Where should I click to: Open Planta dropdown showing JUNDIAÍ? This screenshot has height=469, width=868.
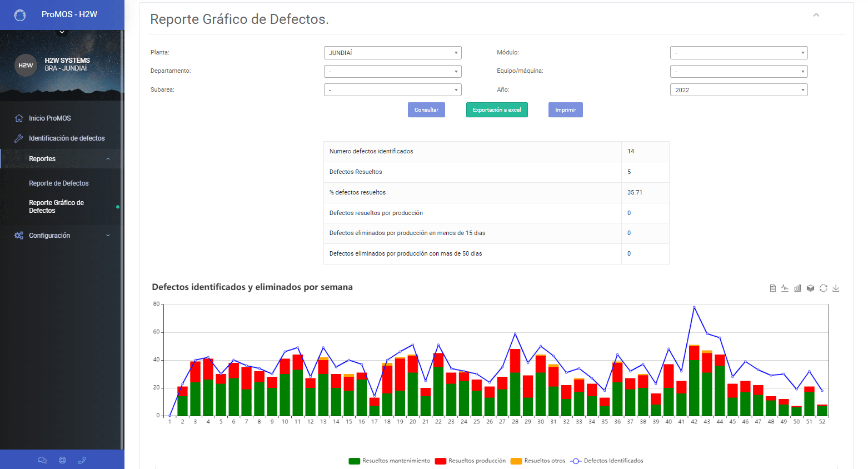click(x=393, y=53)
